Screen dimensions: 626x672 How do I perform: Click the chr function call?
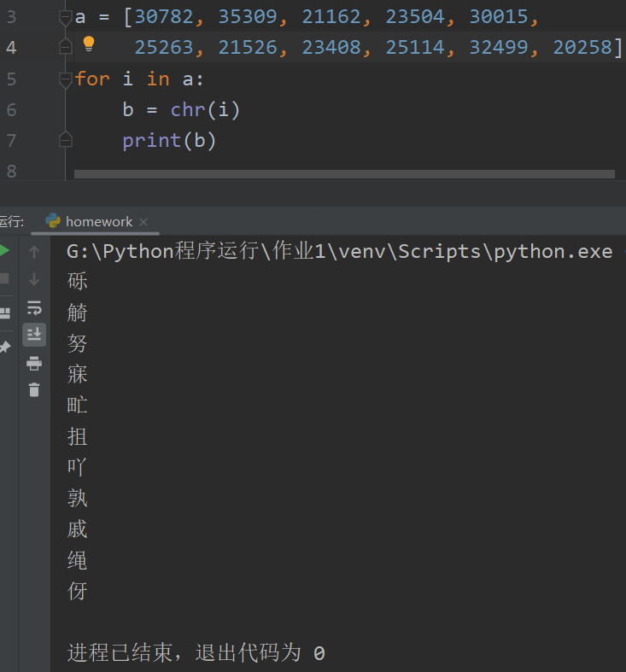point(204,110)
